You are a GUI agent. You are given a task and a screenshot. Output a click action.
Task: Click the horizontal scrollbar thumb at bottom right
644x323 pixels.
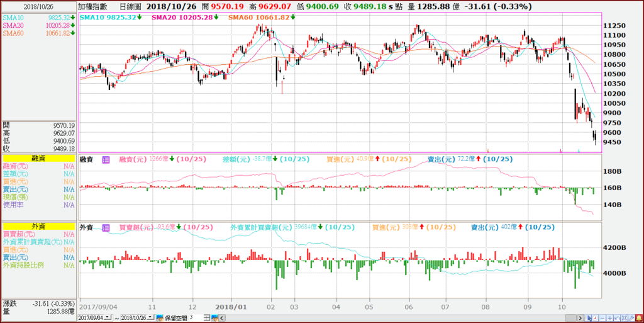[x=571, y=318]
